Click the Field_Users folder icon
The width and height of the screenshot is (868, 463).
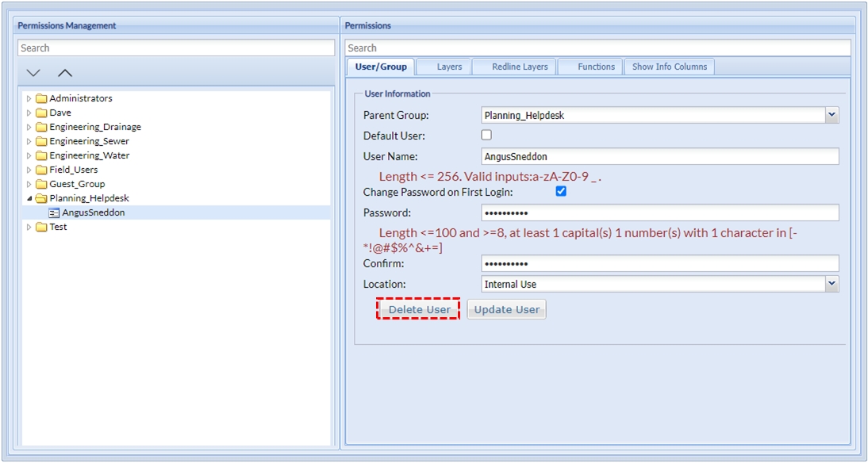coord(41,170)
